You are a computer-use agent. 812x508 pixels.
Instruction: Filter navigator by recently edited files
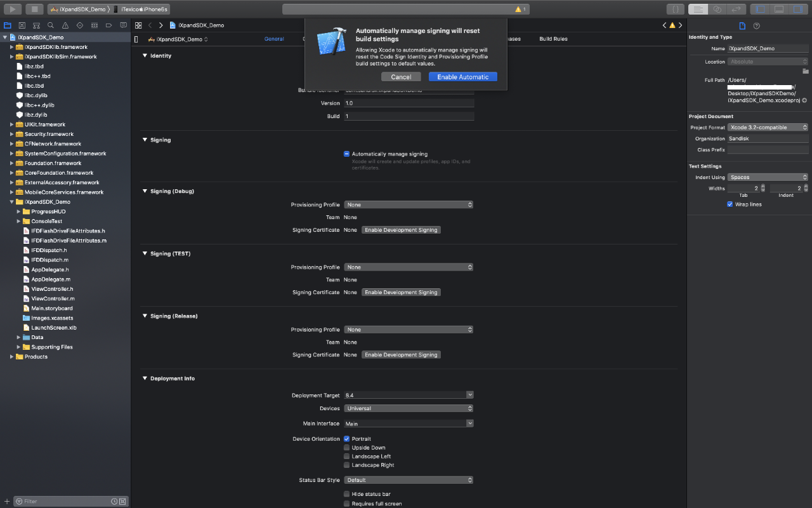coord(114,501)
